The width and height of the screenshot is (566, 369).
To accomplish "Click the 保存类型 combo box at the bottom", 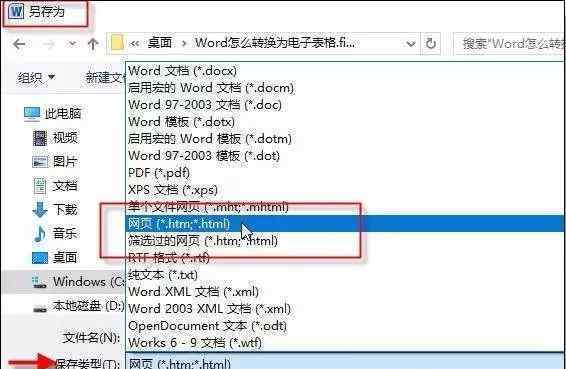I will (x=345, y=362).
